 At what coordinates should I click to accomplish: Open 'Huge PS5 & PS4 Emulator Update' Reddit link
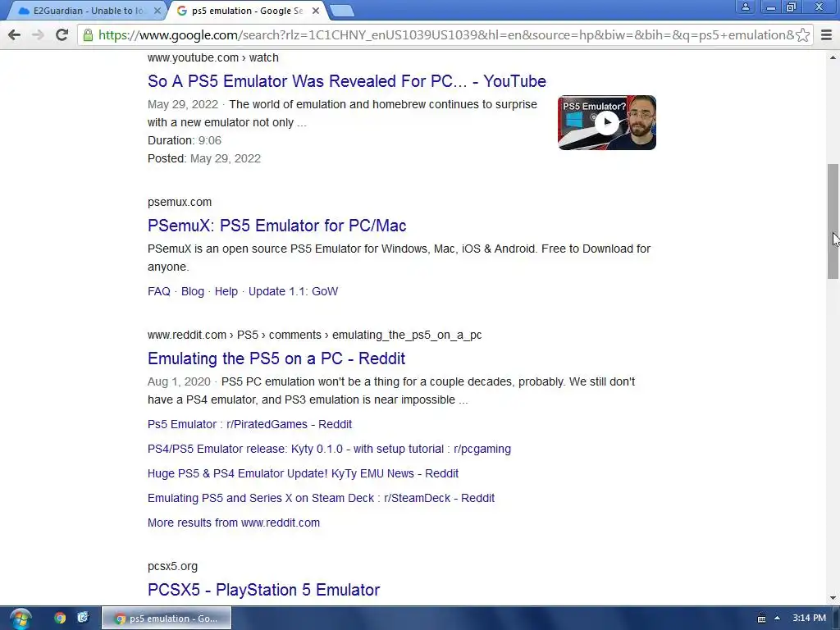point(303,473)
